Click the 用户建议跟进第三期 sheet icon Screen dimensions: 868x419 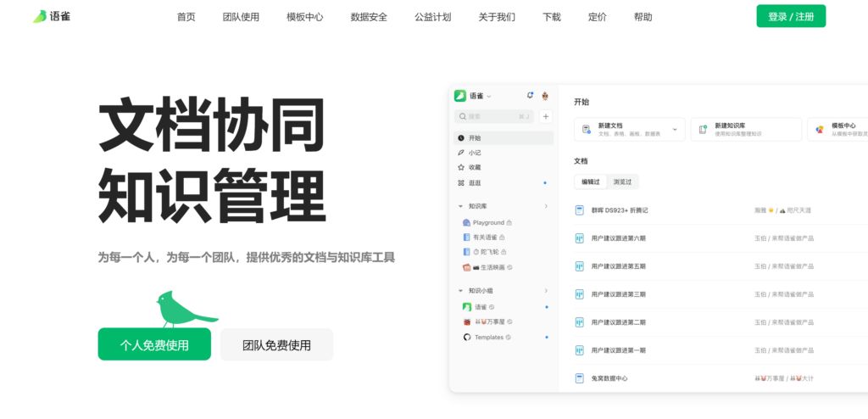pyautogui.click(x=580, y=294)
